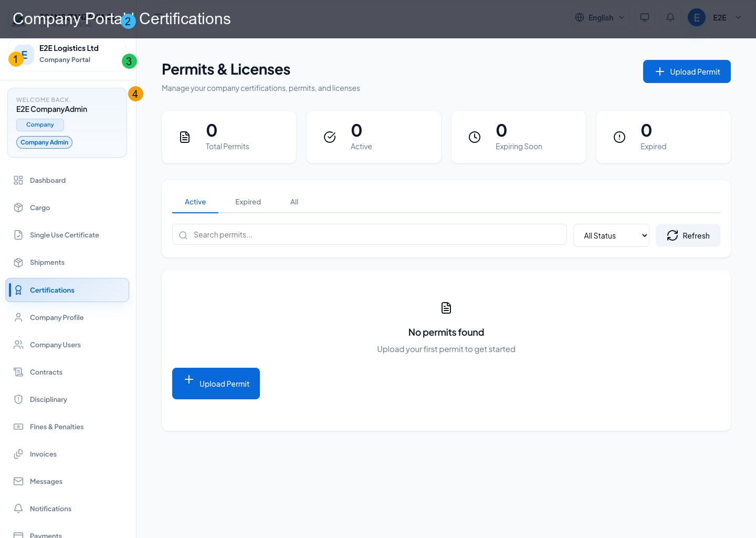Switch to the Expired permits tab
The width and height of the screenshot is (756, 538).
[248, 202]
